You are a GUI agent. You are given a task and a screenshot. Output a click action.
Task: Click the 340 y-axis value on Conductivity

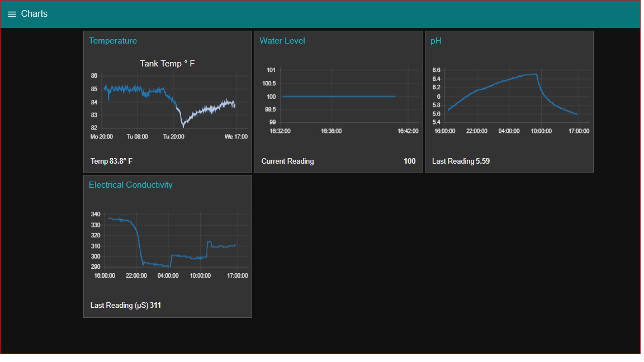tap(96, 215)
